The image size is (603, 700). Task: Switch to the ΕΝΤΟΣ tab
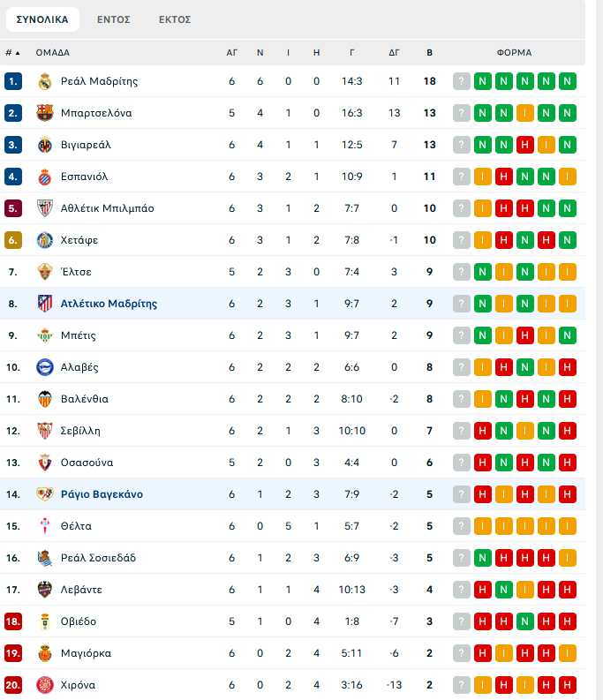114,19
